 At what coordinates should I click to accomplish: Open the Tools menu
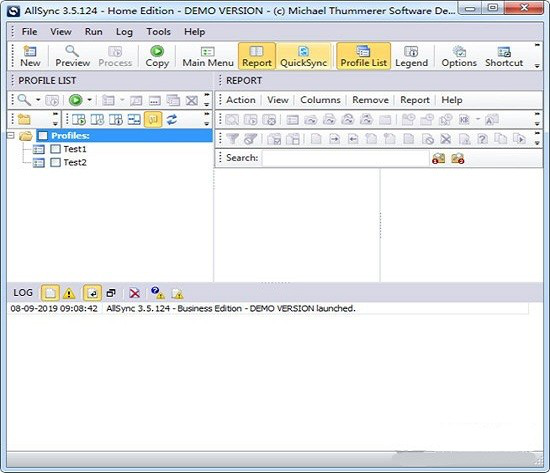158,32
